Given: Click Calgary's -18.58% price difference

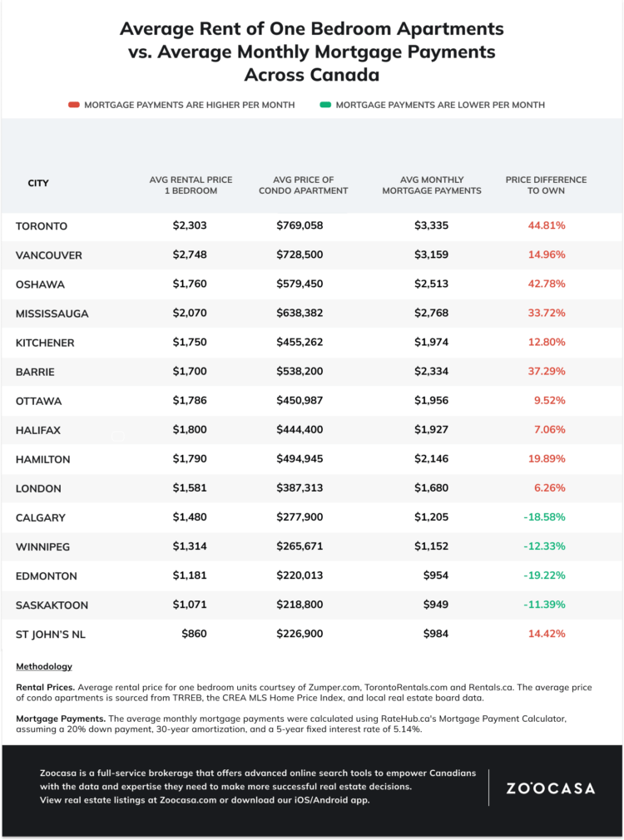Looking at the screenshot, I should click(x=544, y=517).
